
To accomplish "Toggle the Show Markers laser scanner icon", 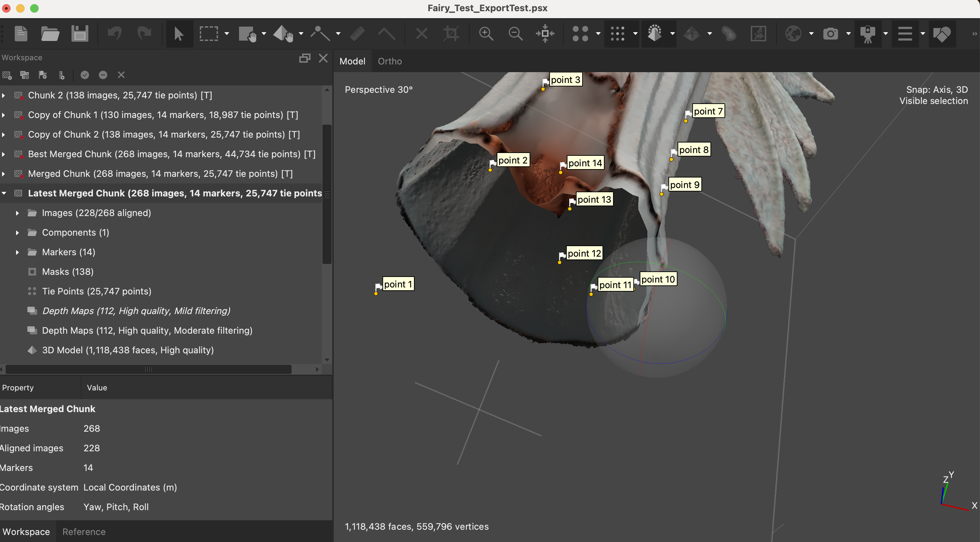I will pos(868,34).
